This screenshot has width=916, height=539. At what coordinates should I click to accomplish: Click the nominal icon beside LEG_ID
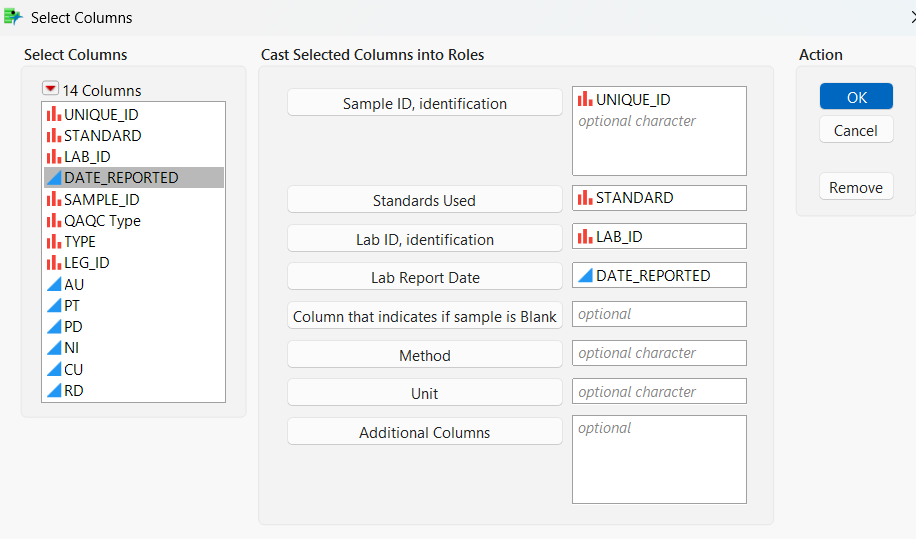tap(54, 262)
